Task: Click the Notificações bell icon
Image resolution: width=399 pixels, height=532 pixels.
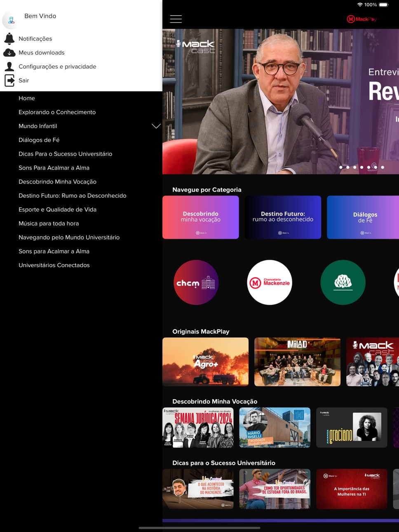Action: click(9, 39)
